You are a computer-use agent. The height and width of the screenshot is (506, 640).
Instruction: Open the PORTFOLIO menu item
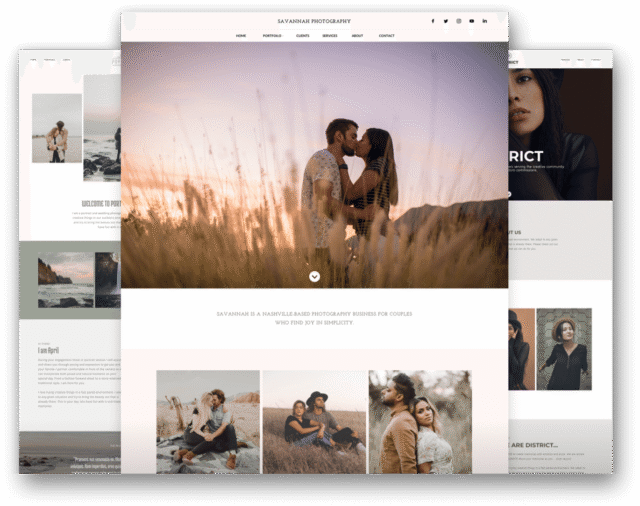point(272,36)
